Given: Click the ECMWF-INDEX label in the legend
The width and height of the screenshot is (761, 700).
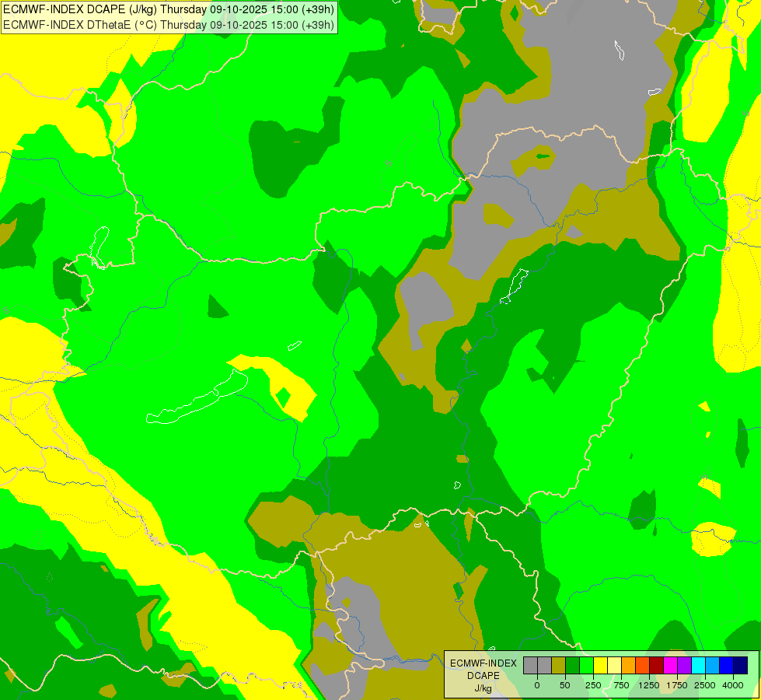Looking at the screenshot, I should 483,663.
